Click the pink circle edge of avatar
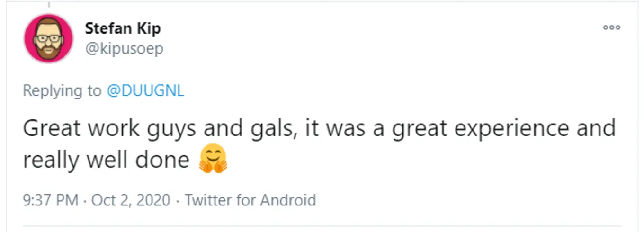 point(28,39)
